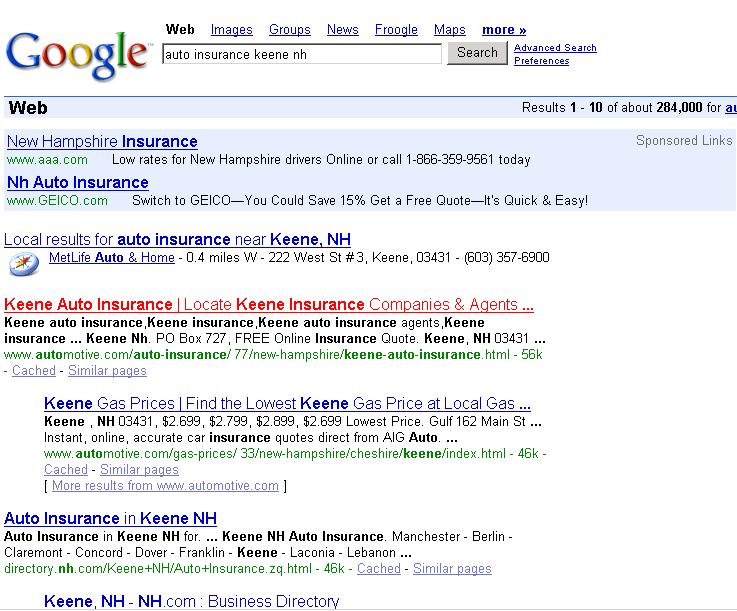
Task: Open Keene, NH - NH.com Business Directory result
Action: tap(191, 601)
